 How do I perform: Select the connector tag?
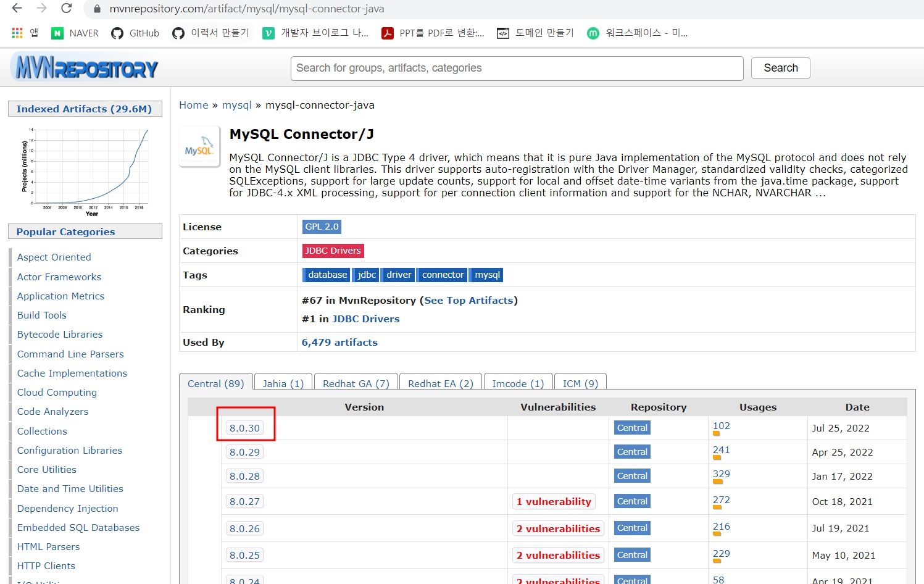[x=443, y=275]
